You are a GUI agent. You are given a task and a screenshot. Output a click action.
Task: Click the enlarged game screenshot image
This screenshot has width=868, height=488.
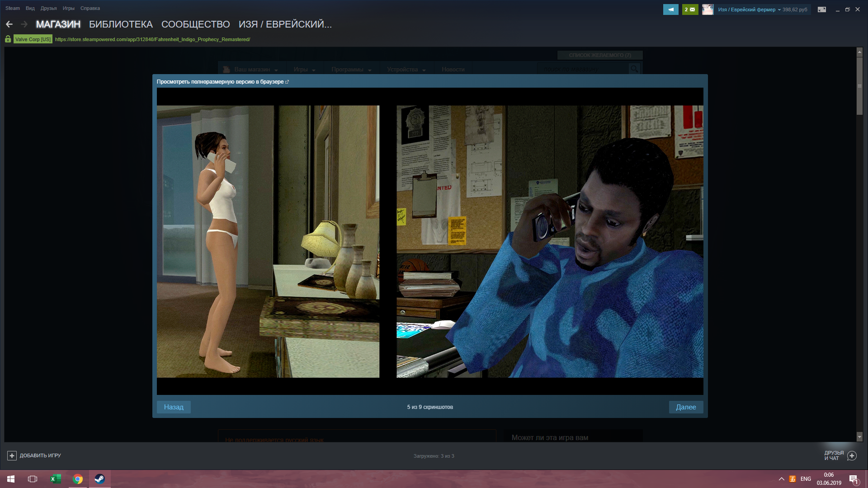(430, 241)
